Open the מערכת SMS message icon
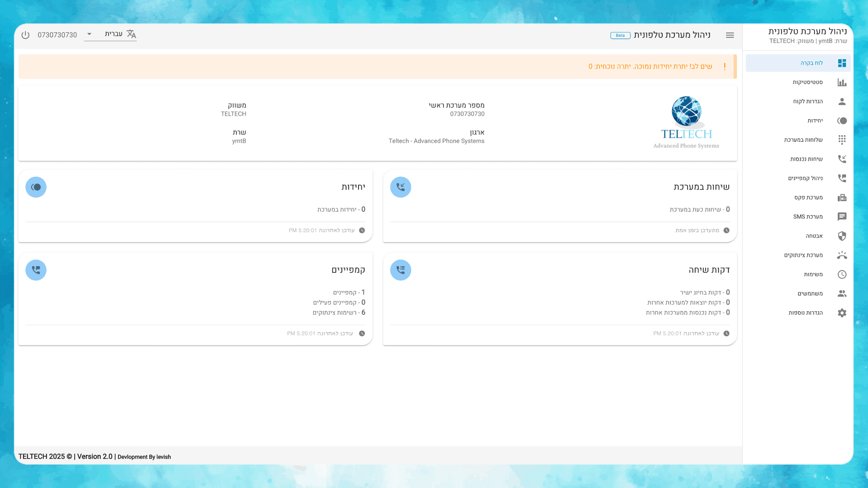The image size is (868, 488). [x=841, y=216]
